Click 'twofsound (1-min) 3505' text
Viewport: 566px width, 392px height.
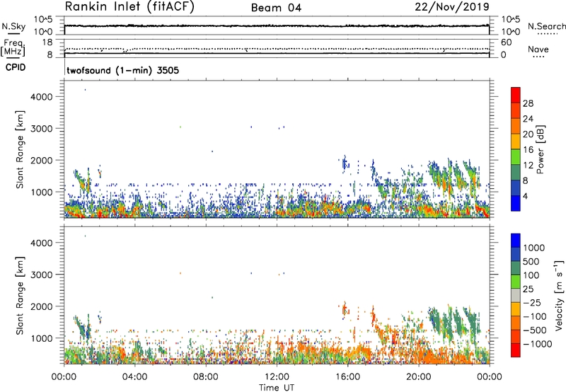coord(122,70)
